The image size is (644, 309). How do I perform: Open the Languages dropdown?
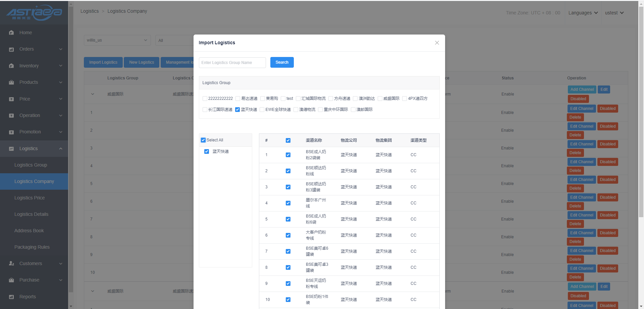tap(583, 13)
